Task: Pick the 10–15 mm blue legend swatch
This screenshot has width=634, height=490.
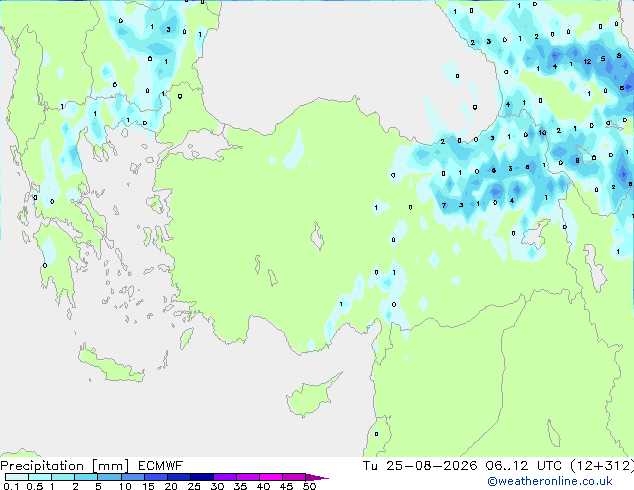Action: click(133, 477)
